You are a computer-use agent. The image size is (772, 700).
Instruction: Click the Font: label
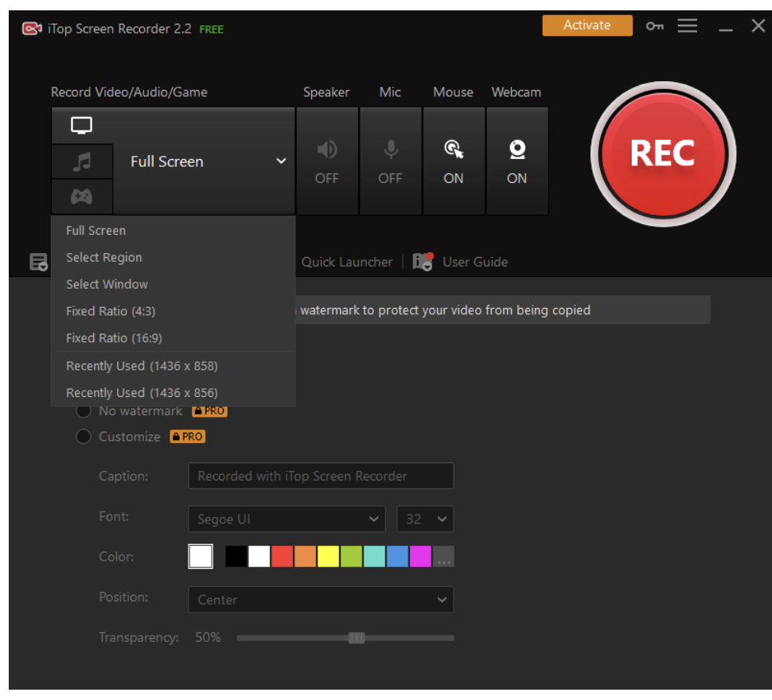115,516
